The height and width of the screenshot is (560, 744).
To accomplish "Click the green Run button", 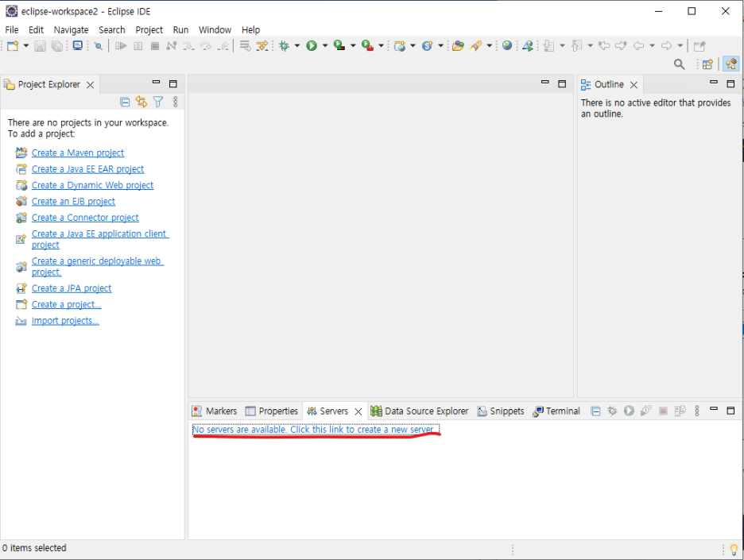I will click(312, 46).
